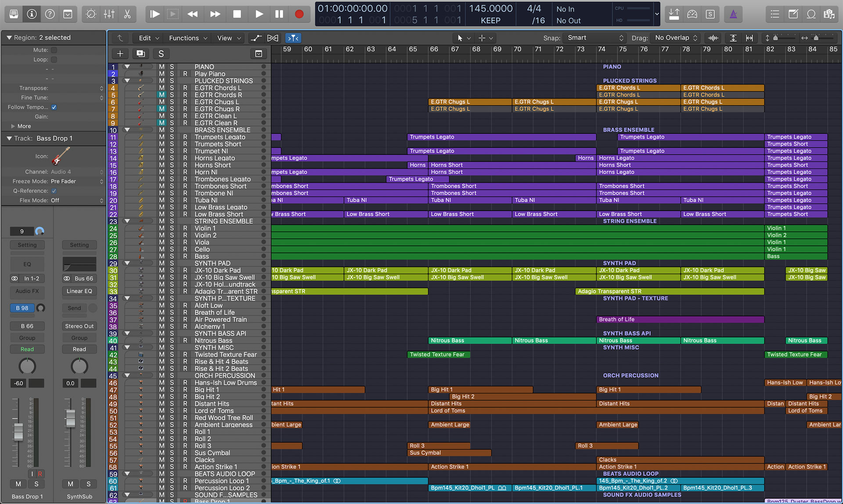Screen dimensions: 843x504
Task: Open the View menu
Action: 227,38
